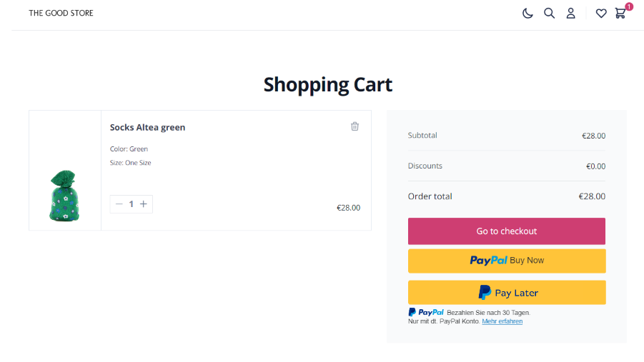
Task: Click the quantity value field
Action: pos(131,204)
